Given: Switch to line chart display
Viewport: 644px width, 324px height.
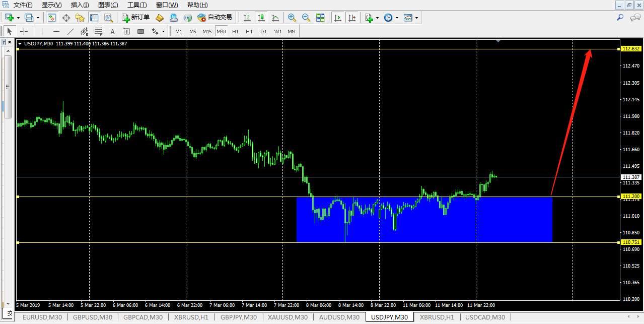Looking at the screenshot, I should point(275,18).
